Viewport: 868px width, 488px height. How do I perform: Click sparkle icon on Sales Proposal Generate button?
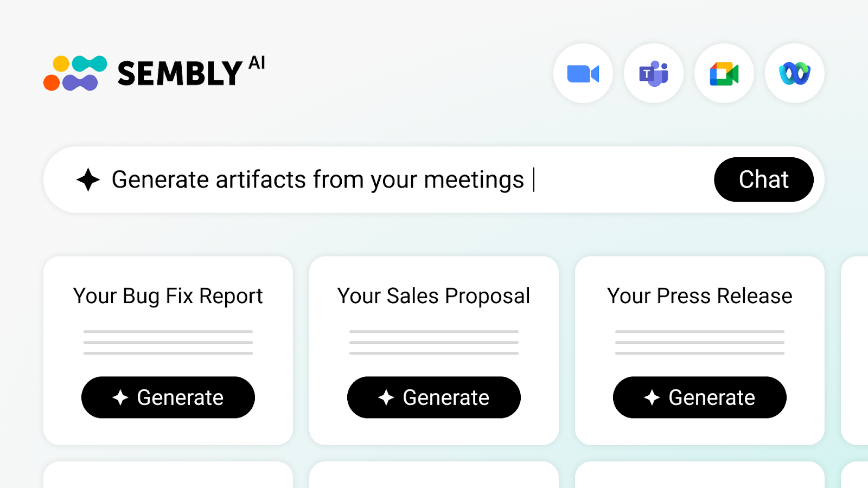[386, 397]
